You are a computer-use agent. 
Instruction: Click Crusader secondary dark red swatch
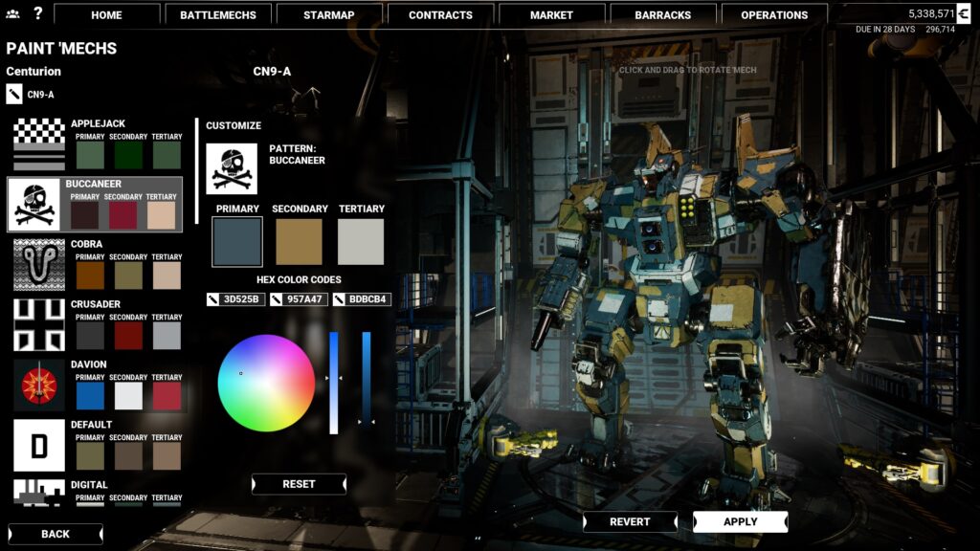(128, 336)
